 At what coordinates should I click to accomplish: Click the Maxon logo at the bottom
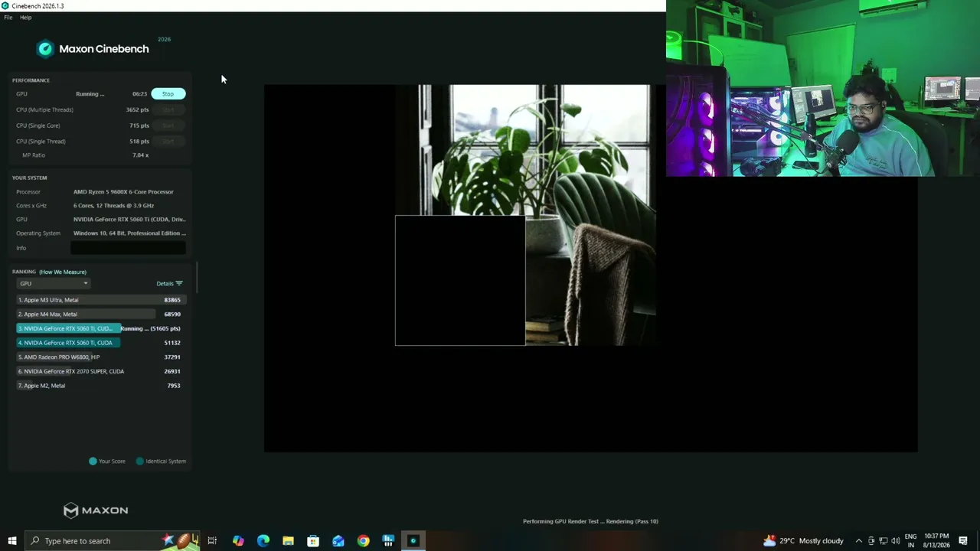click(96, 510)
